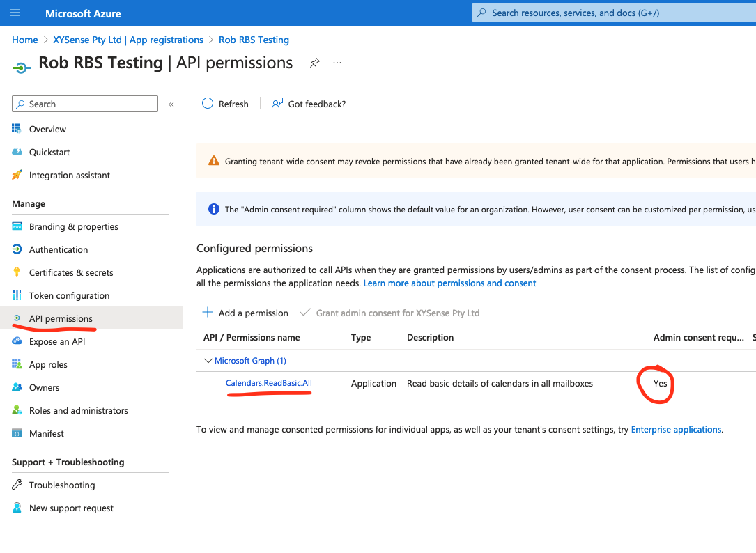This screenshot has width=756, height=553.
Task: Click the Microsoft Azure logo text
Action: point(83,13)
